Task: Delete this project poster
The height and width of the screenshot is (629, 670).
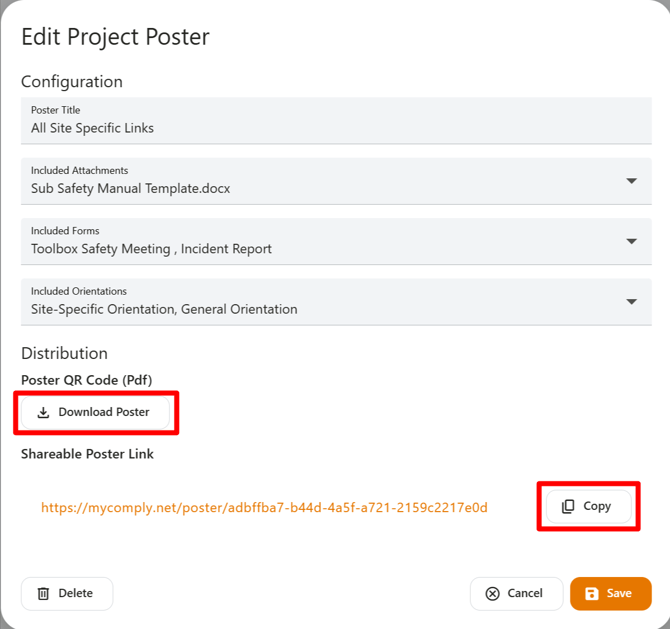Action: (x=67, y=594)
